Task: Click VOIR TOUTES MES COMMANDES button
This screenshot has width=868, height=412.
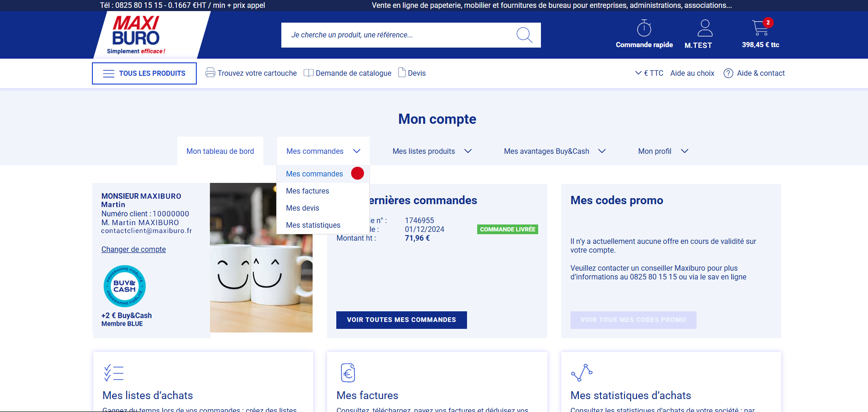Action: (401, 320)
